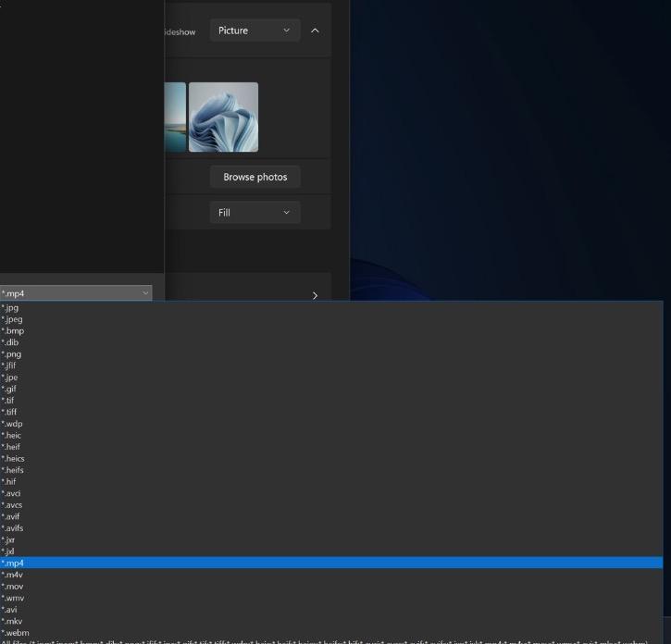Open the Fill fit dropdown

(254, 213)
